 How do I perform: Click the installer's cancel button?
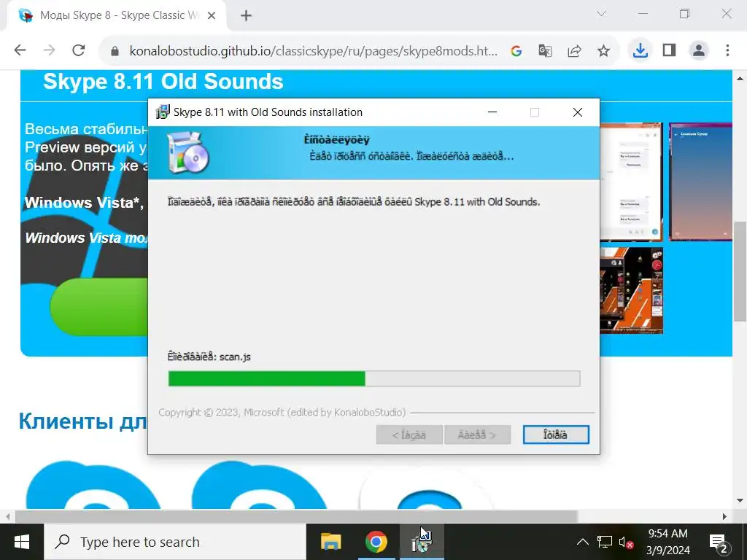tap(556, 435)
